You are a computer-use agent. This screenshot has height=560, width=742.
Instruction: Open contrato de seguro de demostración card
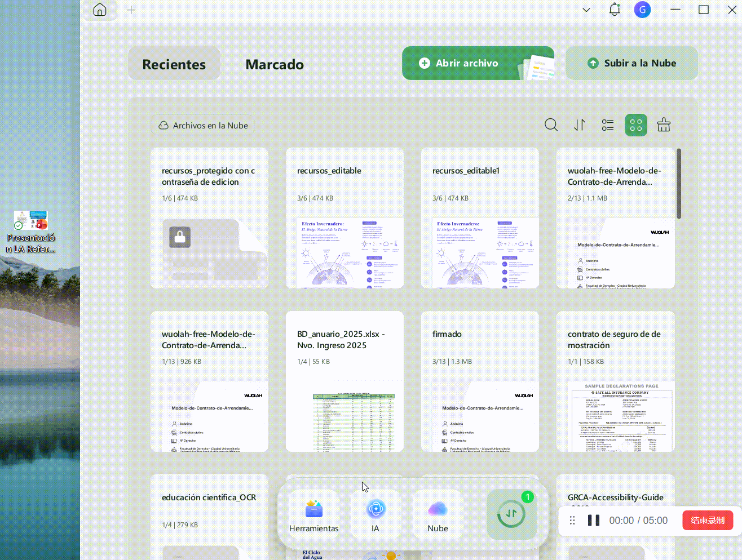(x=616, y=381)
